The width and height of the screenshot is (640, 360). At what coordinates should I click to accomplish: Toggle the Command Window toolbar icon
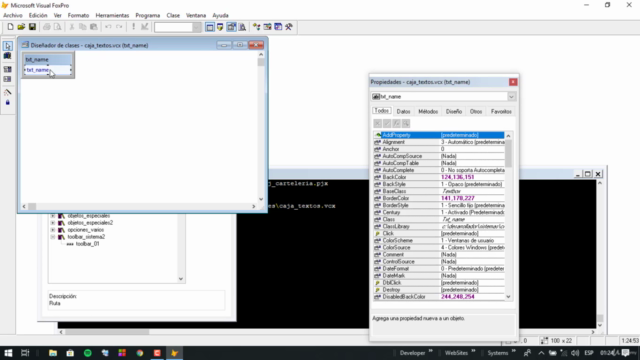210,27
